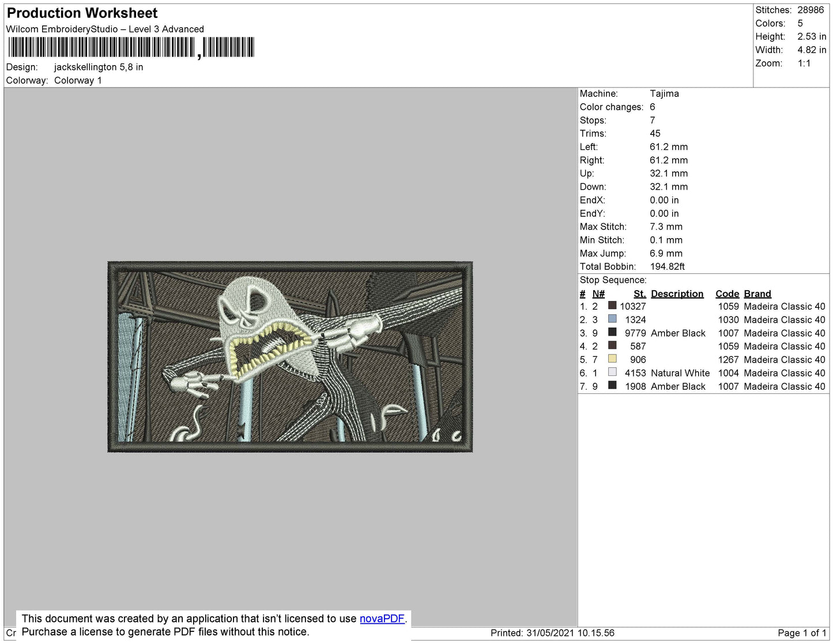Select the Production Worksheet title
The height and width of the screenshot is (644, 833).
coord(82,13)
